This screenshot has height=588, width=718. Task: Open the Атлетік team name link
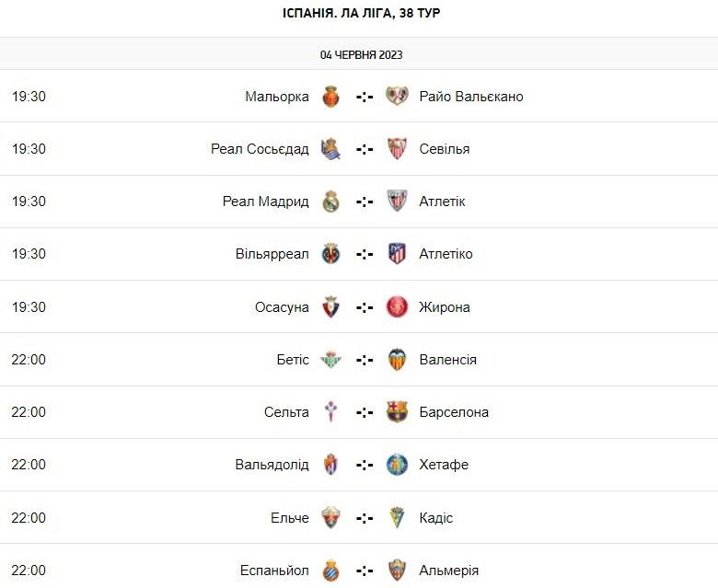[442, 202]
